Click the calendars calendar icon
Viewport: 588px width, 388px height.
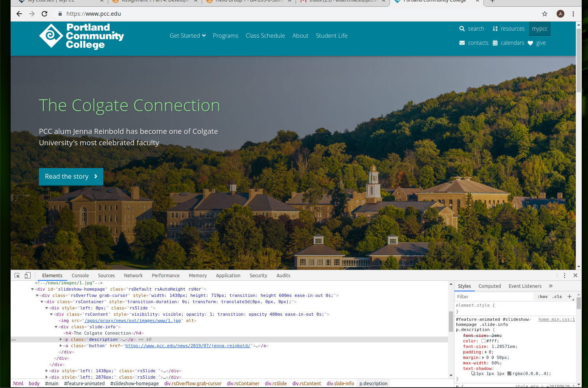pos(495,43)
